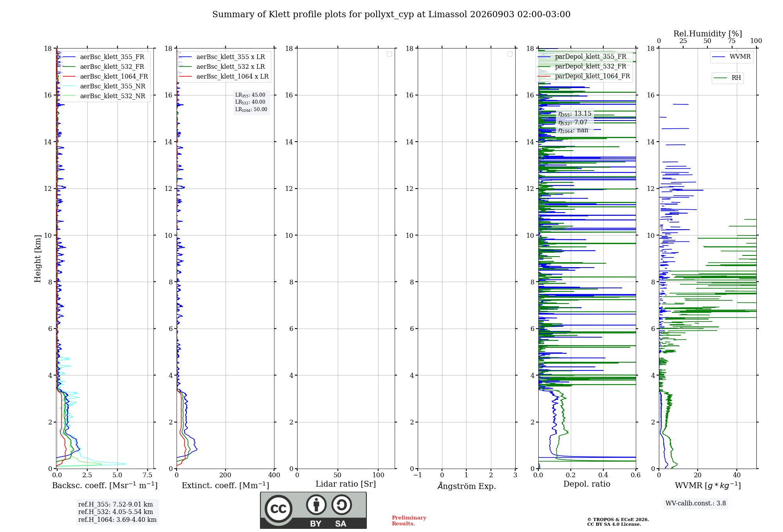The width and height of the screenshot is (783, 532).
Task: Click the SA label on the license badge
Action: coord(341,523)
